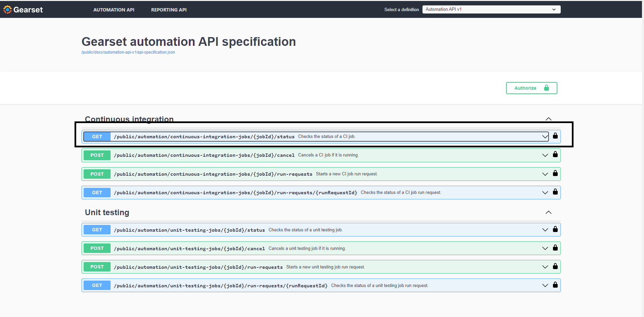The width and height of the screenshot is (644, 317).
Task: Expand the CI job cancel POST endpoint chevron
Action: (545, 155)
